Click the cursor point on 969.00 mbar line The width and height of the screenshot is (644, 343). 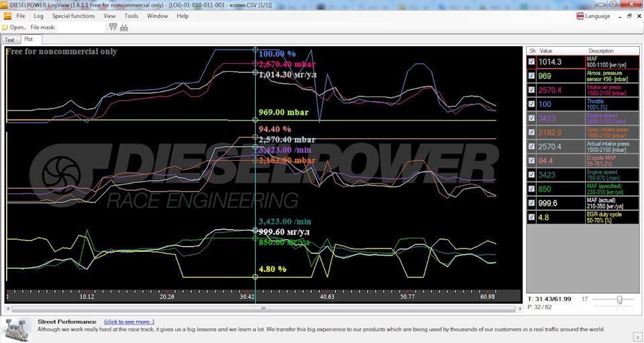point(255,120)
